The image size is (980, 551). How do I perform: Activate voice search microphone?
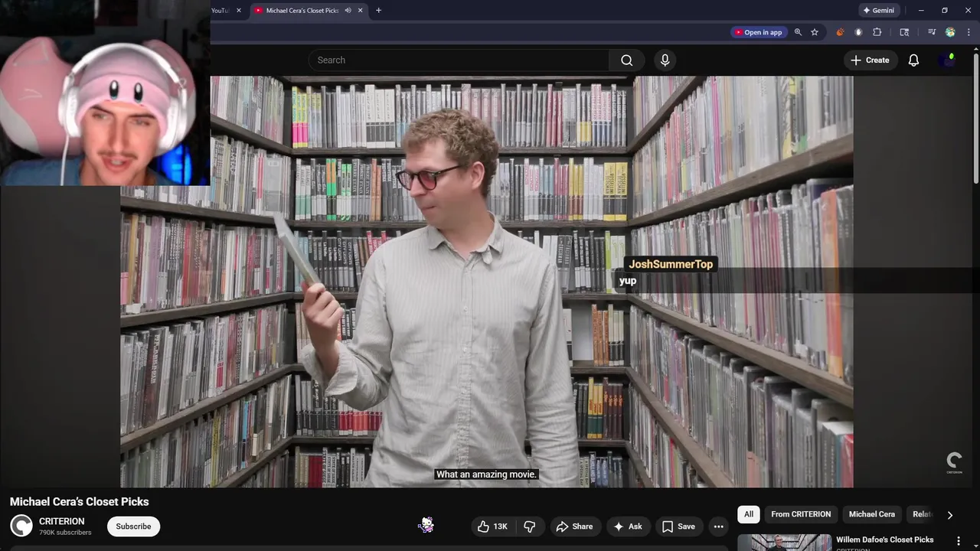coord(665,60)
